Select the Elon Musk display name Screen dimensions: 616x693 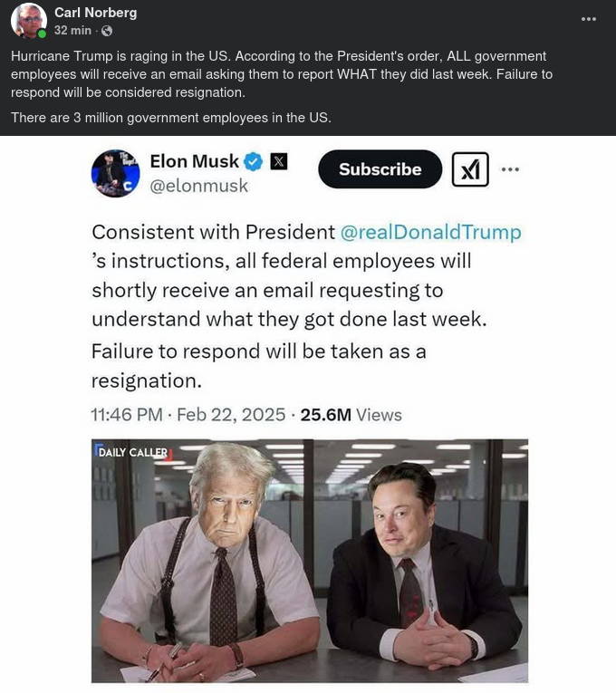point(194,161)
